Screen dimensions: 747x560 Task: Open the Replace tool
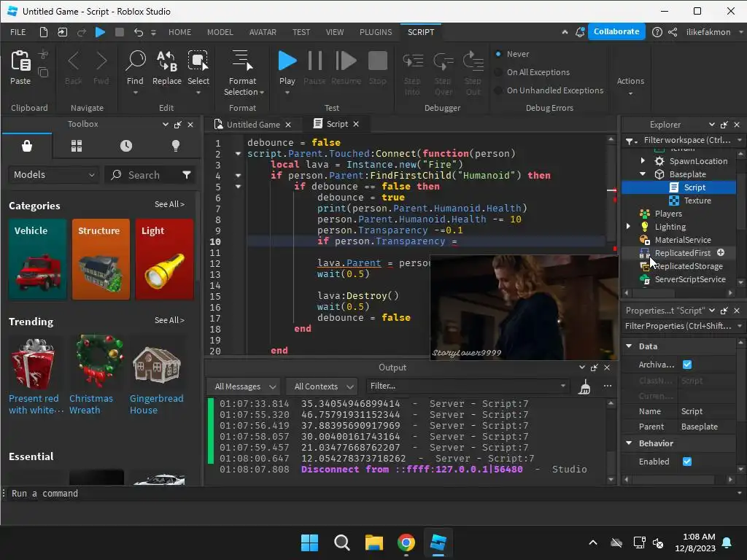click(x=167, y=61)
